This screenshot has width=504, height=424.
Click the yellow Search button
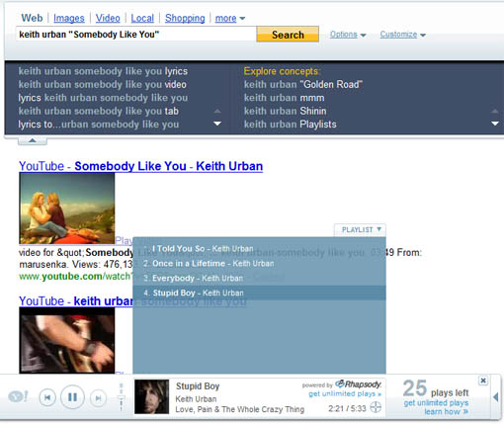click(288, 35)
